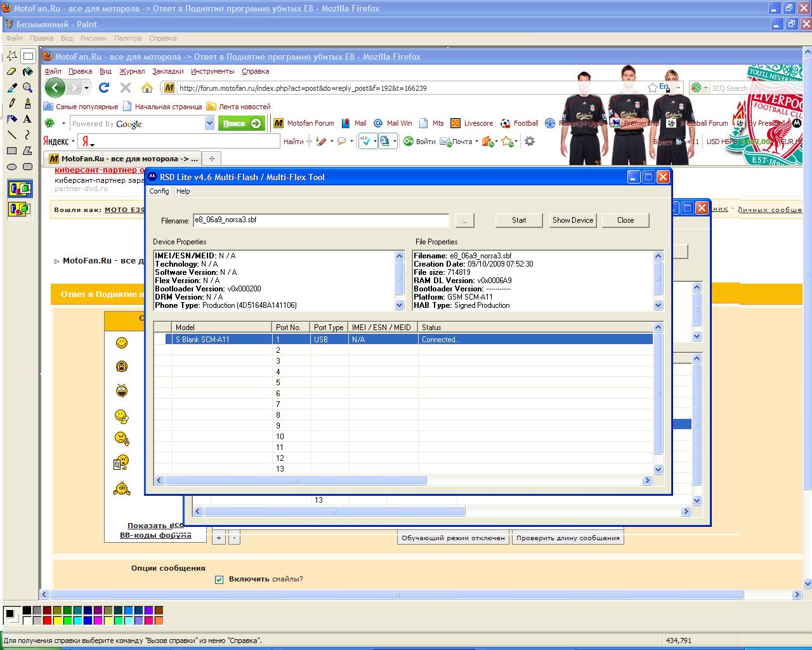
Task: Click the Show Device button
Action: click(573, 220)
